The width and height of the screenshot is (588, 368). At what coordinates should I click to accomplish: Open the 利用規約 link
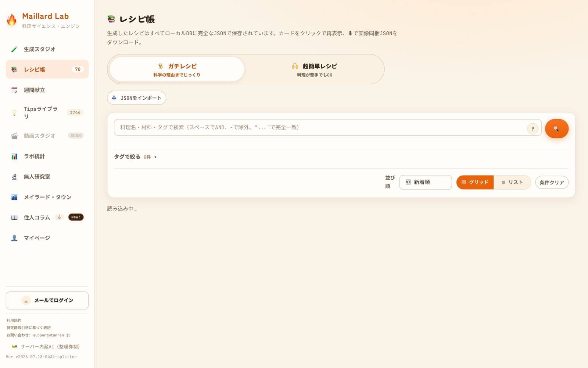point(14,321)
